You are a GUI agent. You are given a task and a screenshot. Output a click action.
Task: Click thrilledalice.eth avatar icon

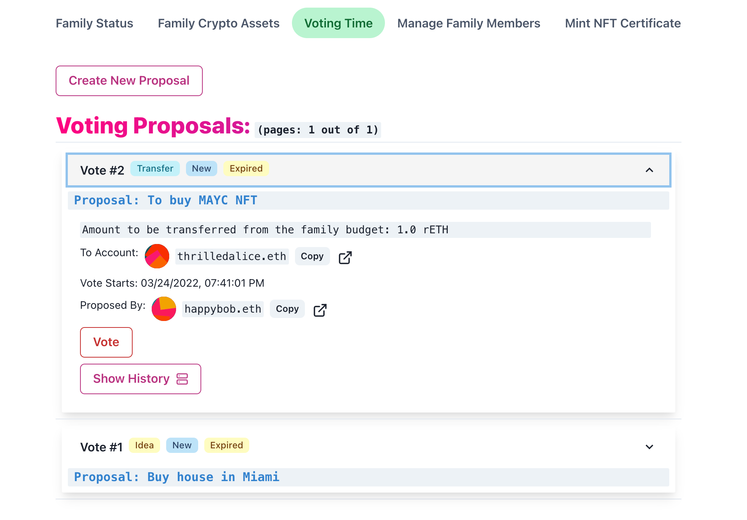157,256
